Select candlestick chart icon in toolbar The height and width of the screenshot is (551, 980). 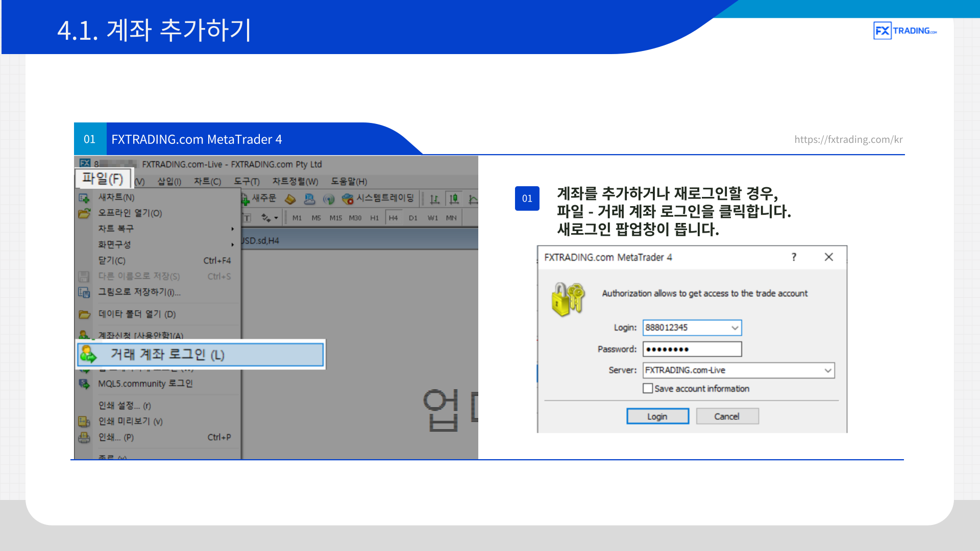tap(454, 198)
